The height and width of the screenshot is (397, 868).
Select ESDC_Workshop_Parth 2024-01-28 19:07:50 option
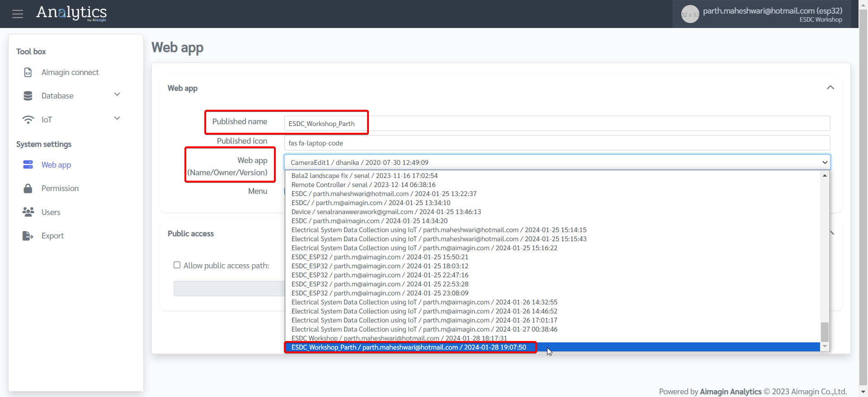coord(552,347)
